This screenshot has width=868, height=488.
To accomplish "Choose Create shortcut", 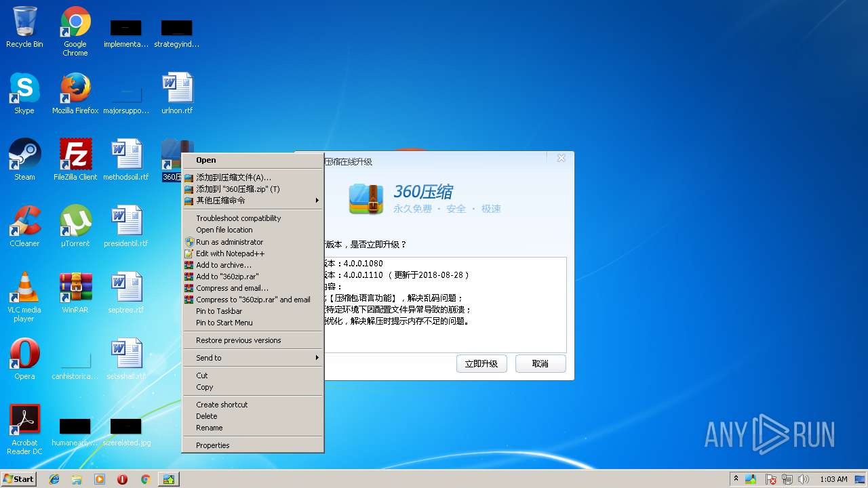I will pyautogui.click(x=253, y=405).
